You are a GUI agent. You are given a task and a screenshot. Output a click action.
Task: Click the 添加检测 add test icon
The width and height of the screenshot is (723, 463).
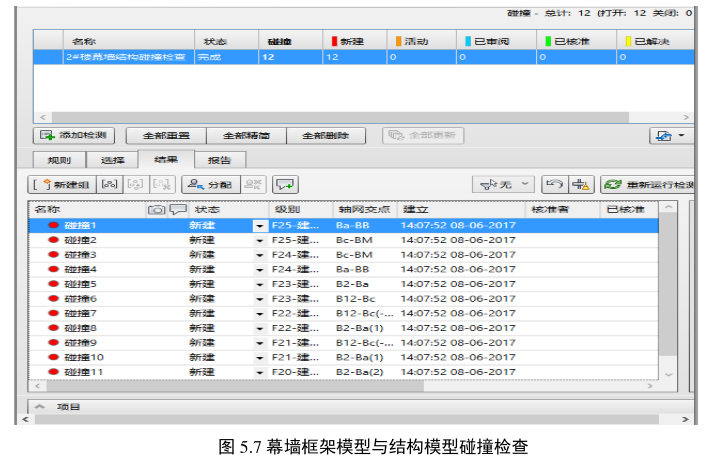[47, 135]
